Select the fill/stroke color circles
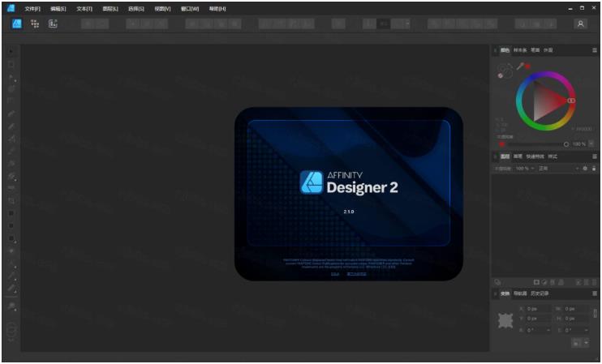The image size is (602, 364). click(x=505, y=71)
